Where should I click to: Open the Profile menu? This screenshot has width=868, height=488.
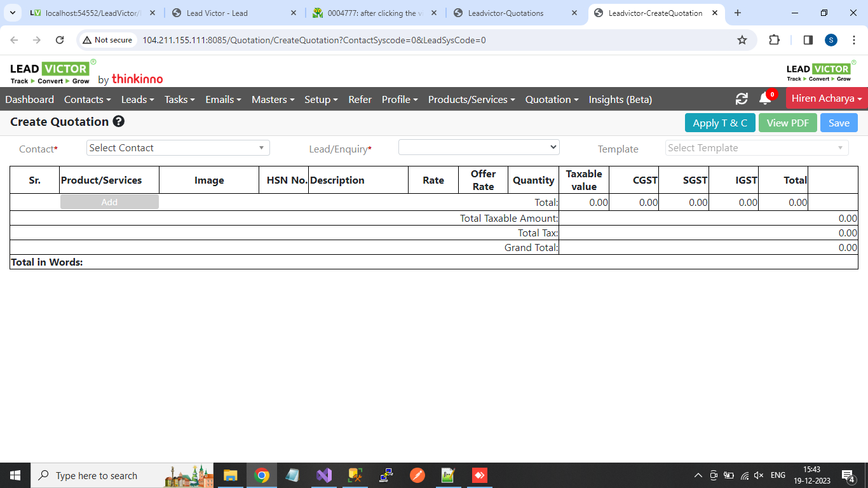(x=400, y=99)
